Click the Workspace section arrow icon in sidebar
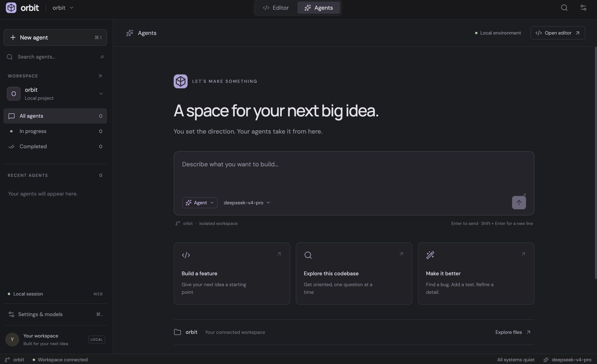This screenshot has height=364, width=597. (x=100, y=76)
